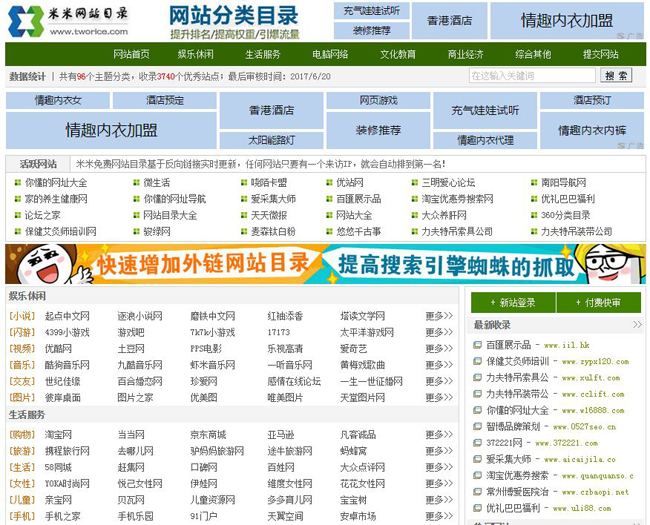Open 更多>> for the 交友 row
The image size is (650, 525).
439,381
